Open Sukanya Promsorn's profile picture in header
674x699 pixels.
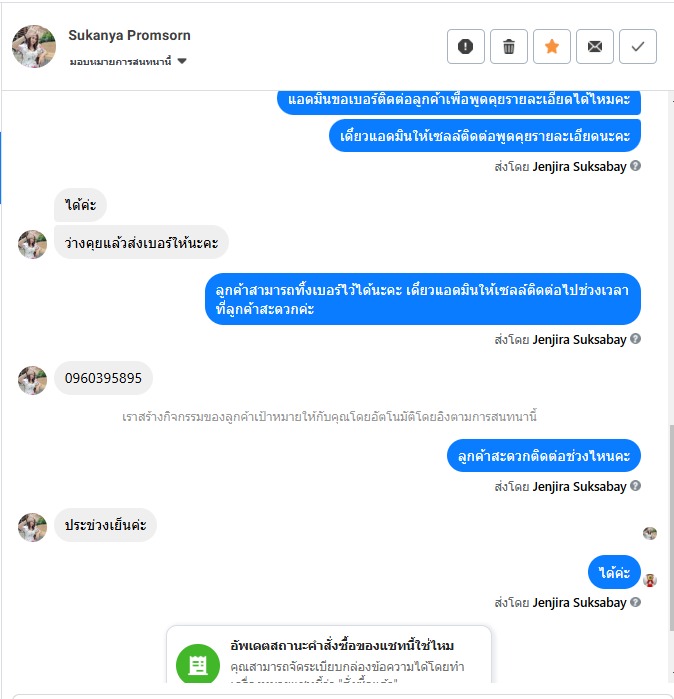click(x=34, y=46)
